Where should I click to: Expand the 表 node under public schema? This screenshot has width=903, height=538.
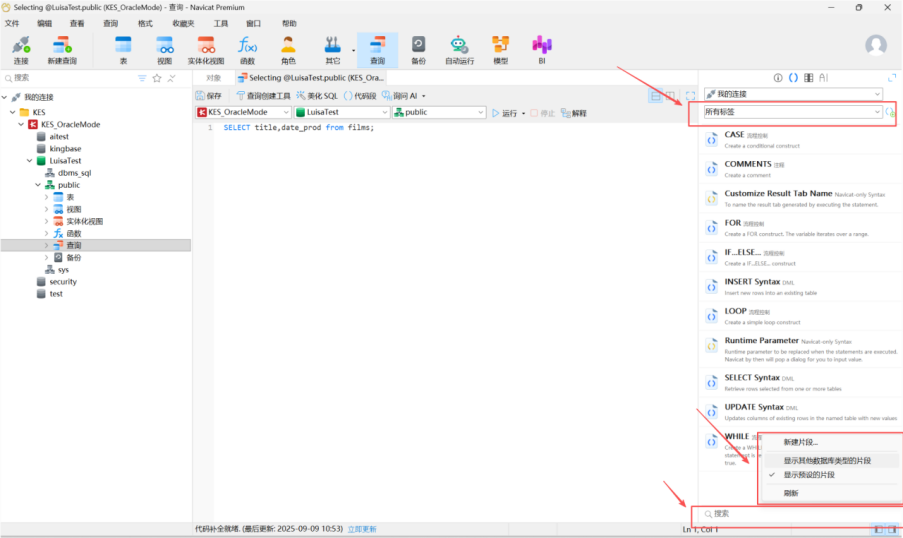coord(46,197)
